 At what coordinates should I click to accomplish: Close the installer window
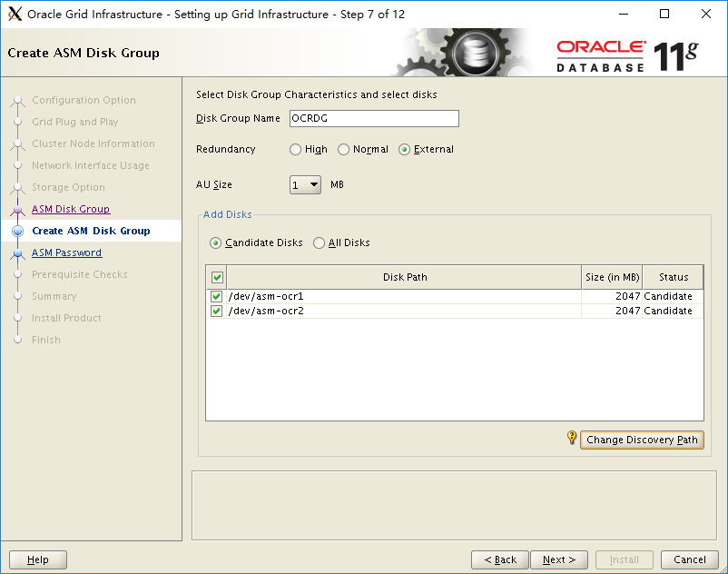click(705, 14)
